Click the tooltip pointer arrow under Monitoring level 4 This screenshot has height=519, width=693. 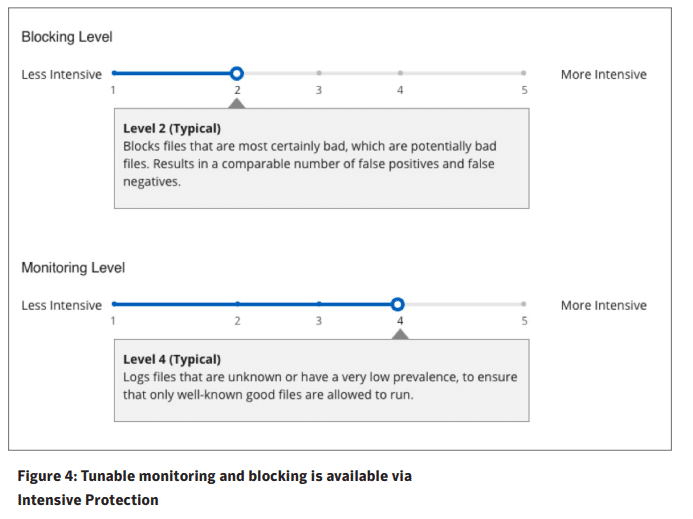pos(400,334)
